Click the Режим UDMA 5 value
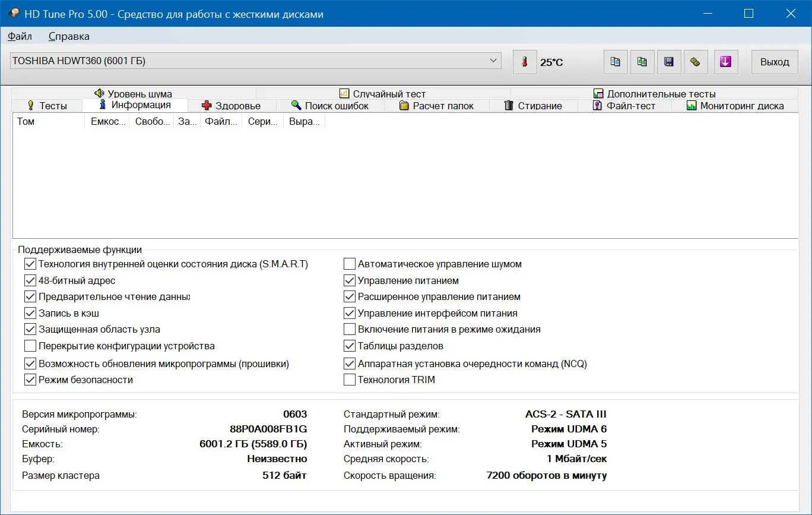This screenshot has height=515, width=812. tap(569, 444)
